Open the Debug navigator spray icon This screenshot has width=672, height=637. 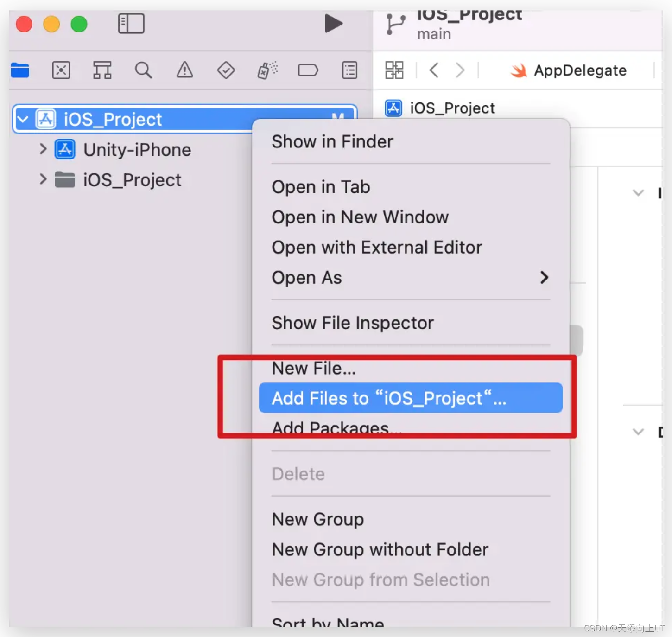pyautogui.click(x=267, y=70)
